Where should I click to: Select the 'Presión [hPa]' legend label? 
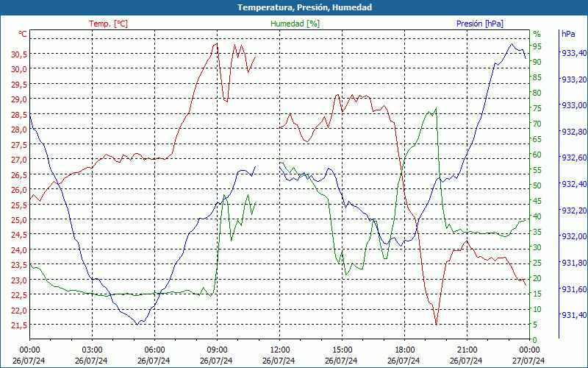click(x=480, y=24)
